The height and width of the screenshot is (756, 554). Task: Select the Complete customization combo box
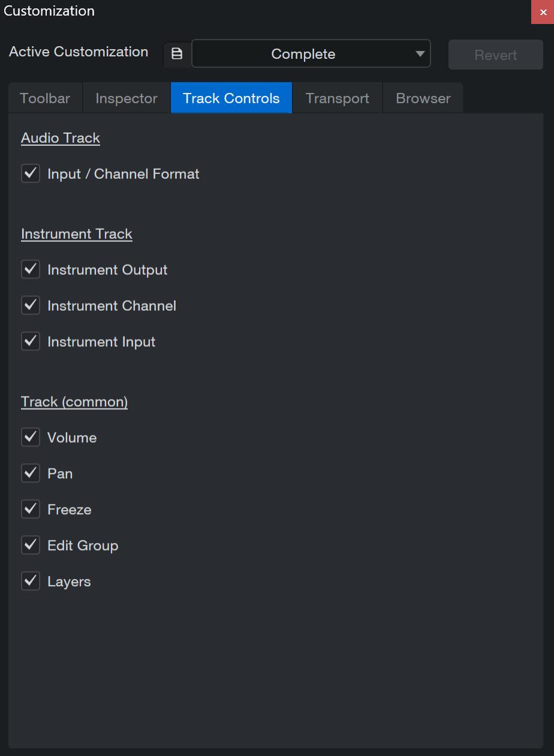(x=311, y=54)
